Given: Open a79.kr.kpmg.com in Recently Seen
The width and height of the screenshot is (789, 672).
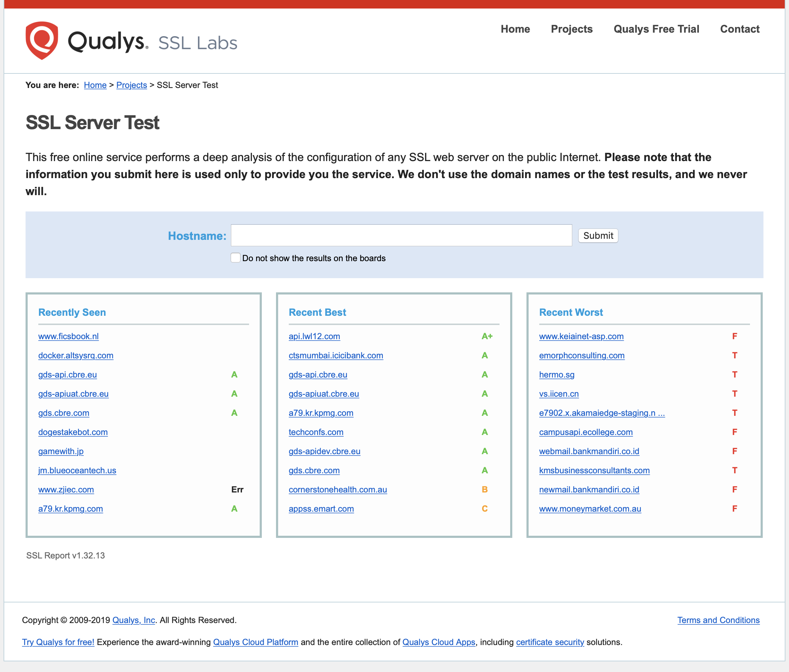Looking at the screenshot, I should pos(71,509).
